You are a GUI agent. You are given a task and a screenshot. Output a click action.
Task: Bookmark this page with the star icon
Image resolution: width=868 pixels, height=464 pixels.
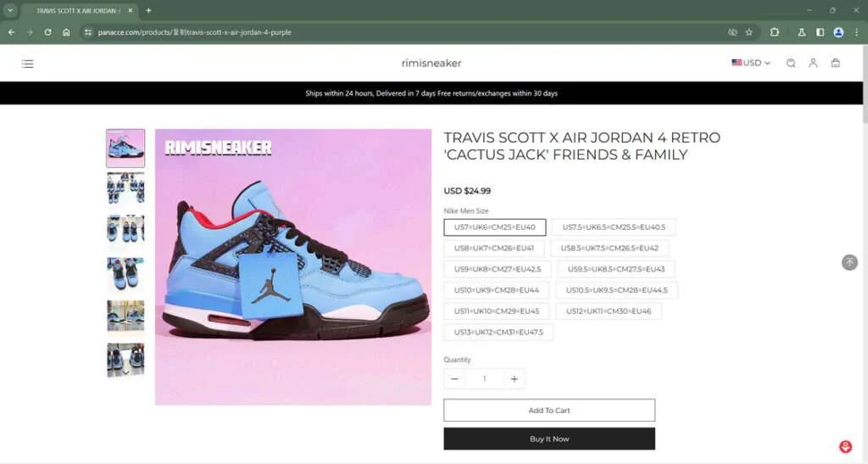[749, 32]
